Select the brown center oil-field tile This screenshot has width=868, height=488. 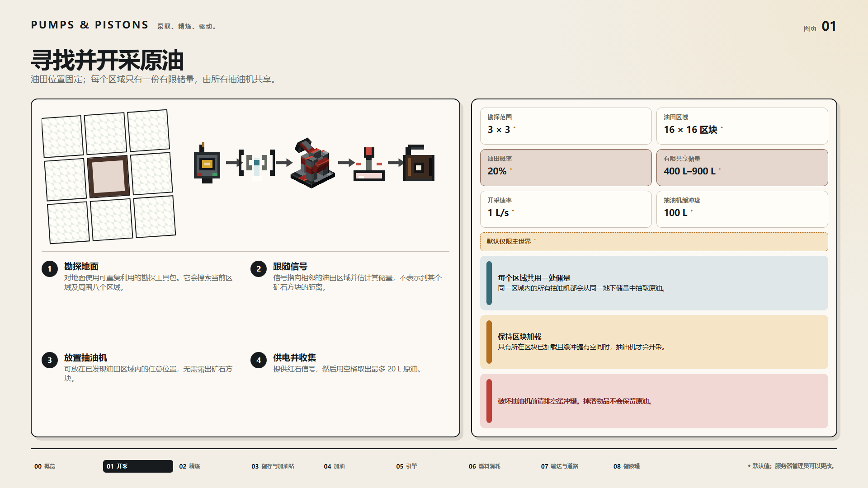[108, 177]
